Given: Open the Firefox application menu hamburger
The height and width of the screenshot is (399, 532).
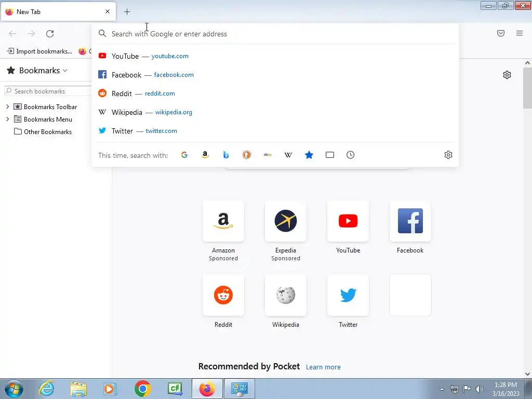Looking at the screenshot, I should [x=520, y=33].
